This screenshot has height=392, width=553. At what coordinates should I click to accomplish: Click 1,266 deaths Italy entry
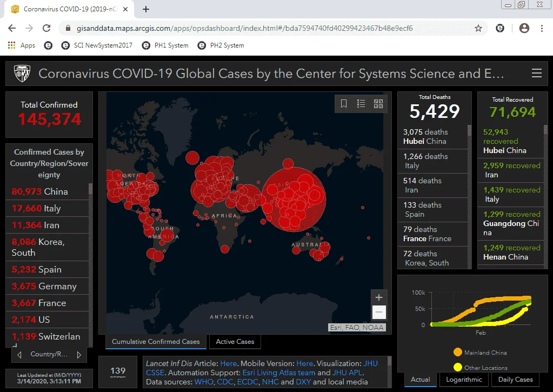tap(433, 161)
